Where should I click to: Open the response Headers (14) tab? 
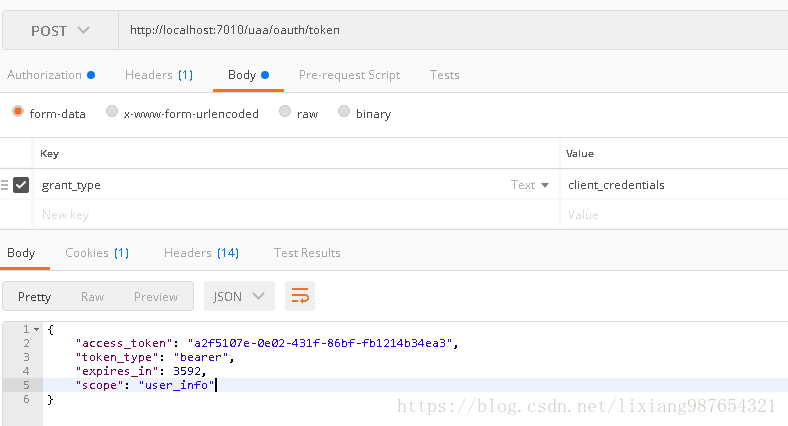201,253
